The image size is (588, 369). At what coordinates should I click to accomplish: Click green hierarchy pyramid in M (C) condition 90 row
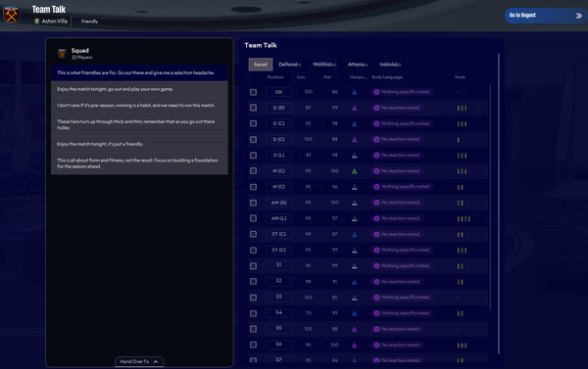[355, 171]
